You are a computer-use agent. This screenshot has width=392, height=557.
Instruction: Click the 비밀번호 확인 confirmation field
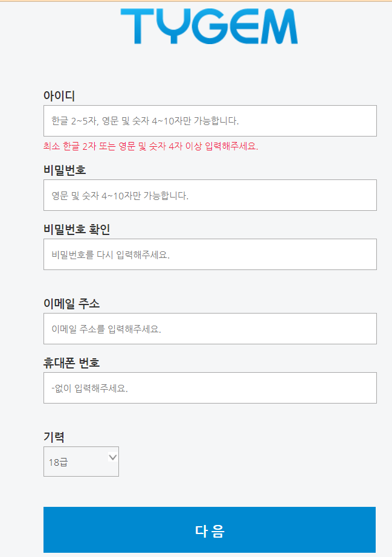coord(209,254)
